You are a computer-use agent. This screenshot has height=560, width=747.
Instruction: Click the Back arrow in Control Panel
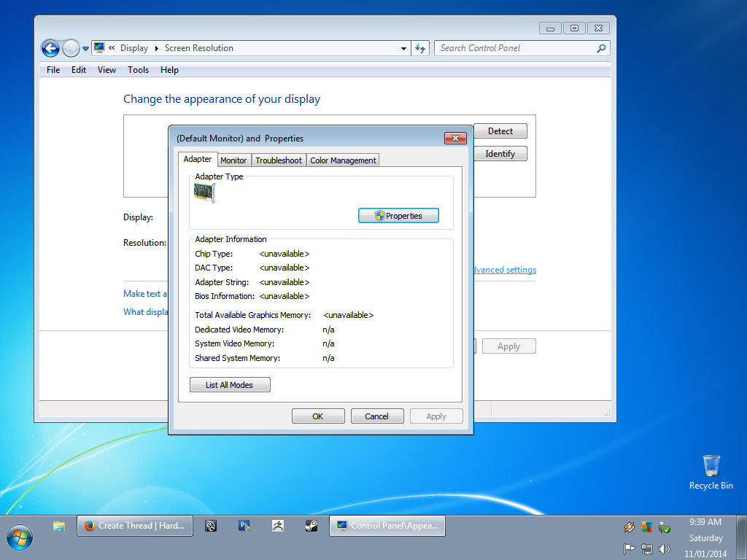coord(50,48)
